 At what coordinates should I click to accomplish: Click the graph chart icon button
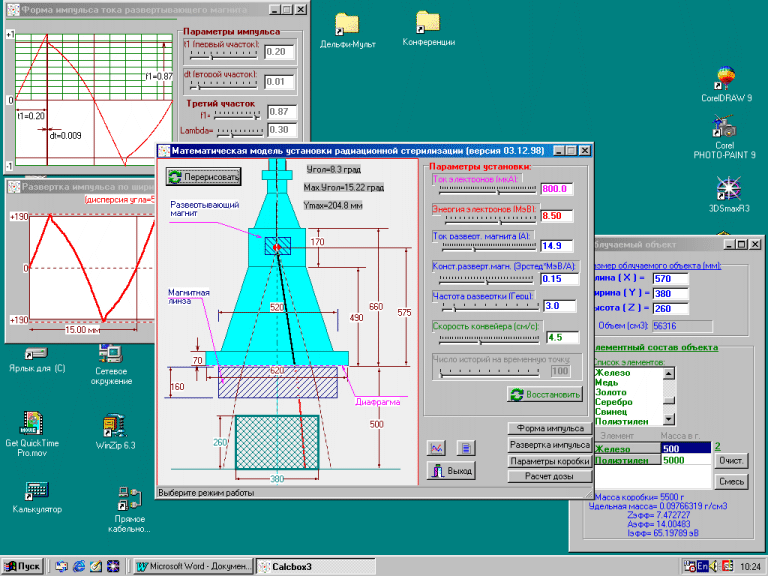[437, 448]
